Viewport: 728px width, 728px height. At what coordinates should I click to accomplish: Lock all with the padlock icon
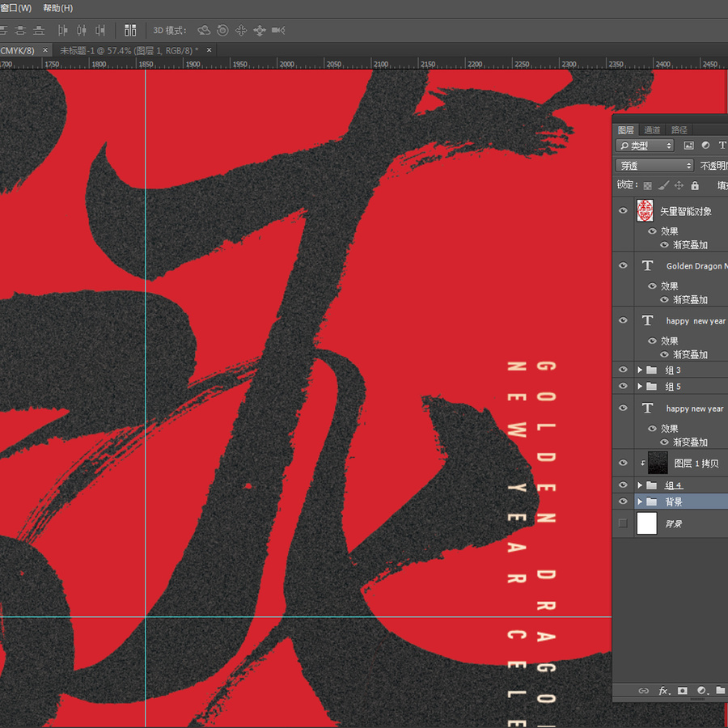695,186
